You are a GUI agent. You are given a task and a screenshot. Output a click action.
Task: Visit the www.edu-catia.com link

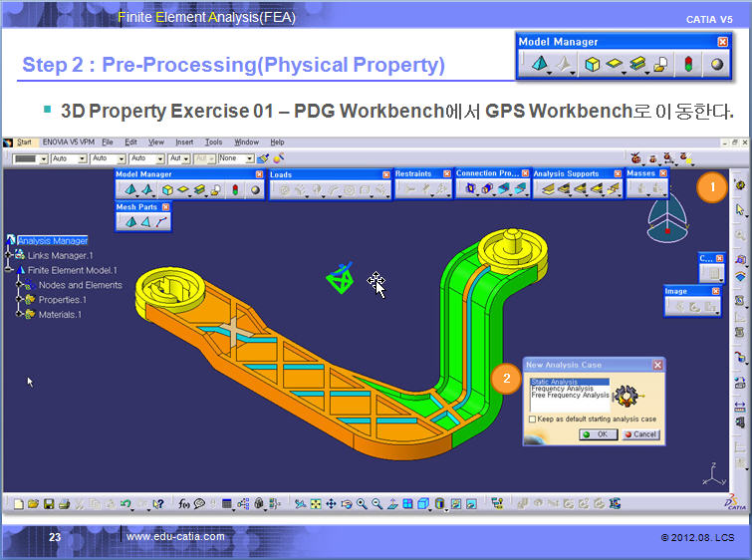coord(175,536)
